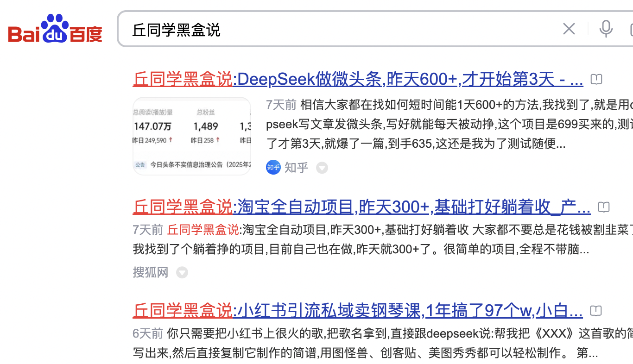Start voice search with microphone icon
Viewport: 633px width, 364px height.
click(606, 29)
